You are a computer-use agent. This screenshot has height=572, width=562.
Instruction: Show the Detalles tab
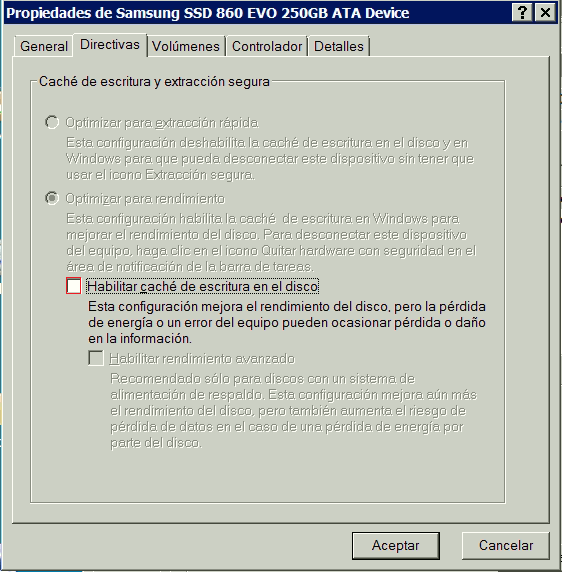(338, 46)
